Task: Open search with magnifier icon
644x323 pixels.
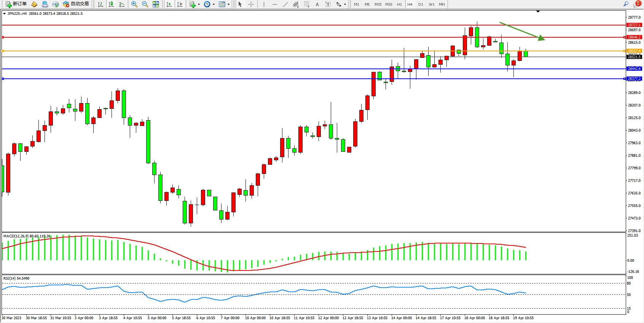Action: click(x=626, y=4)
